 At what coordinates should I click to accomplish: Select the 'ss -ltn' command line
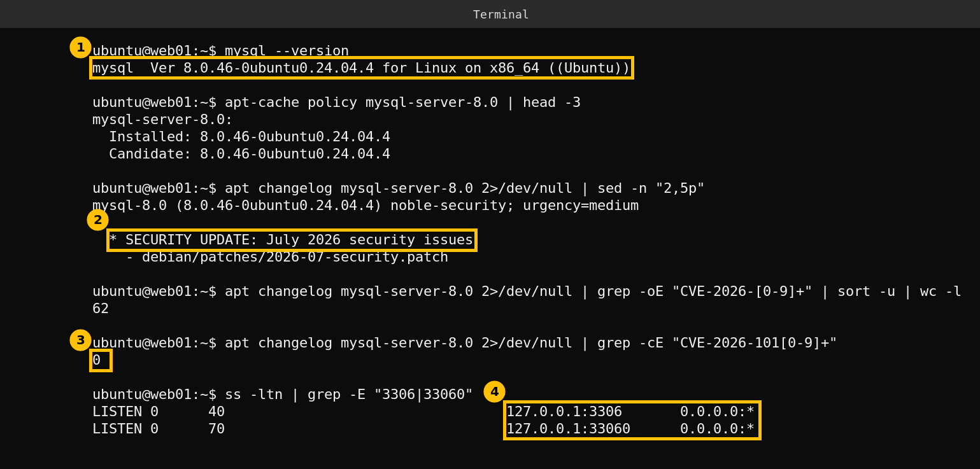[x=283, y=395]
